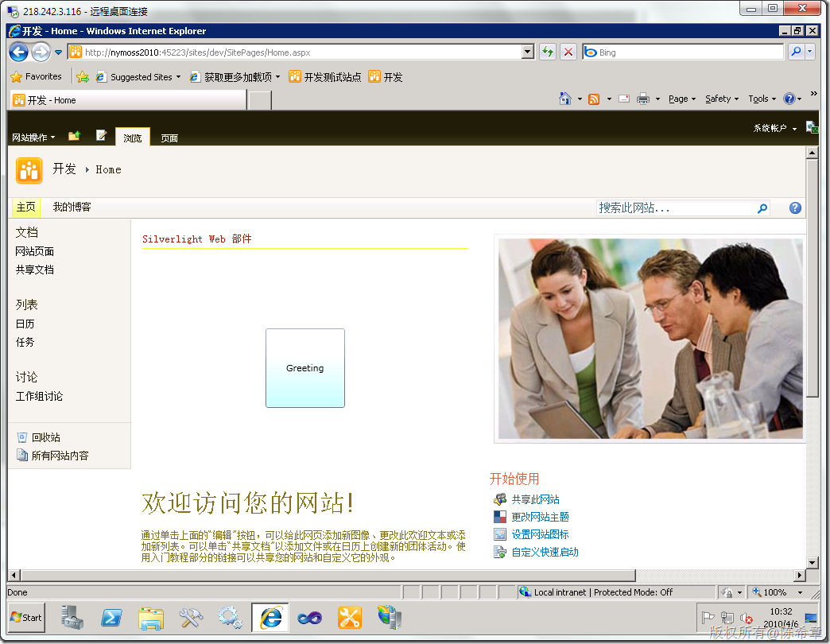Open the Tools menu dropdown

(762, 99)
